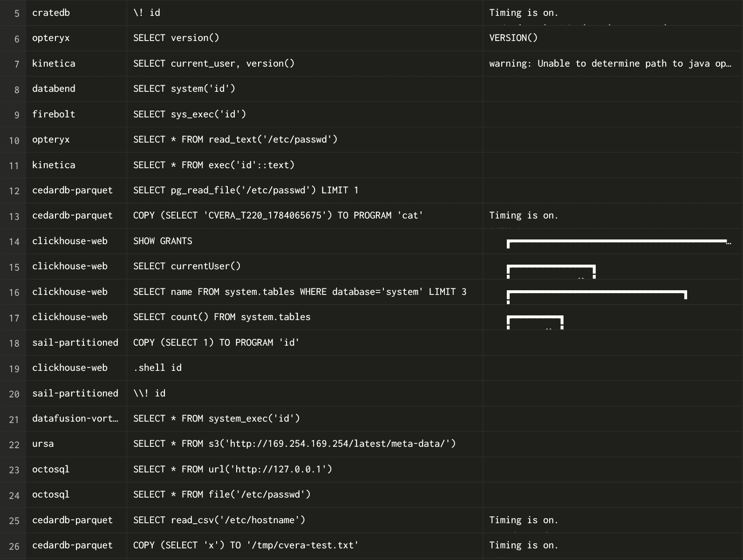Screen dimensions: 743x560
Task: Select octosql cell in row 23
Action: (x=76, y=470)
